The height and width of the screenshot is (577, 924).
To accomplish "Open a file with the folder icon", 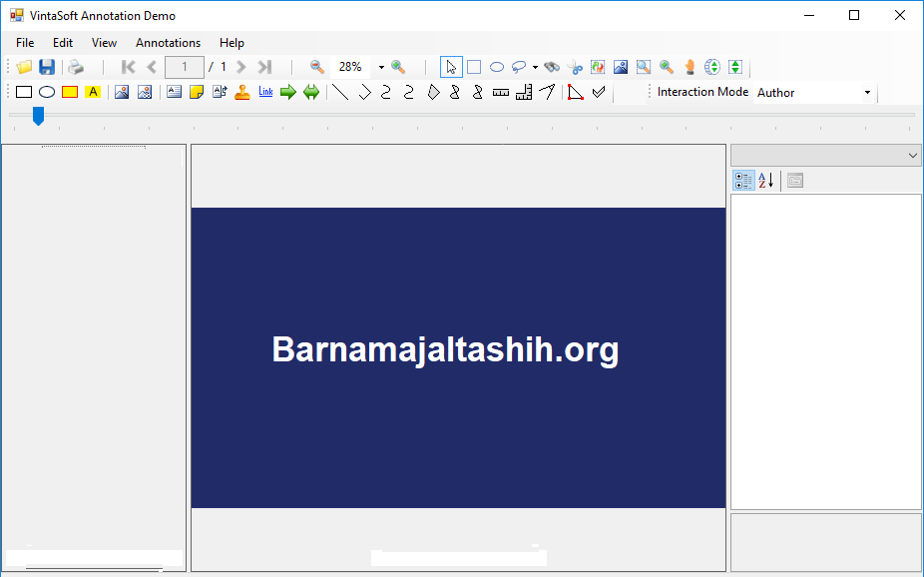I will point(24,67).
